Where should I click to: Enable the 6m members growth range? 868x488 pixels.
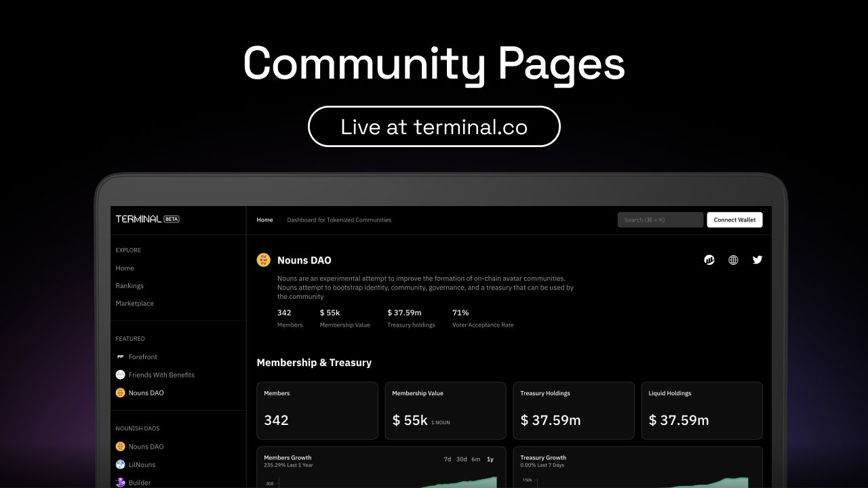[475, 459]
